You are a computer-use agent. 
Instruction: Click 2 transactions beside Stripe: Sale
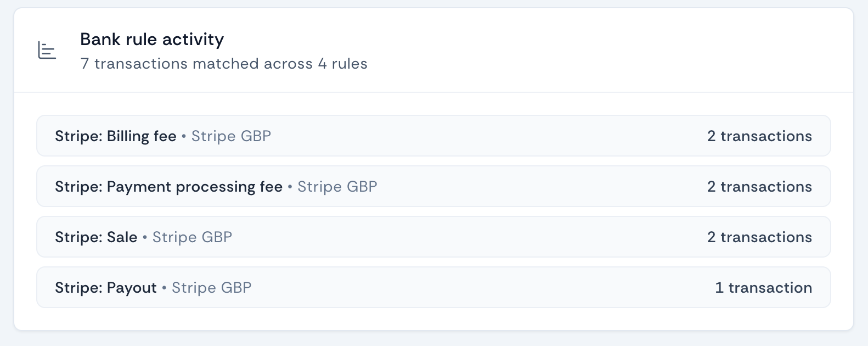click(759, 237)
